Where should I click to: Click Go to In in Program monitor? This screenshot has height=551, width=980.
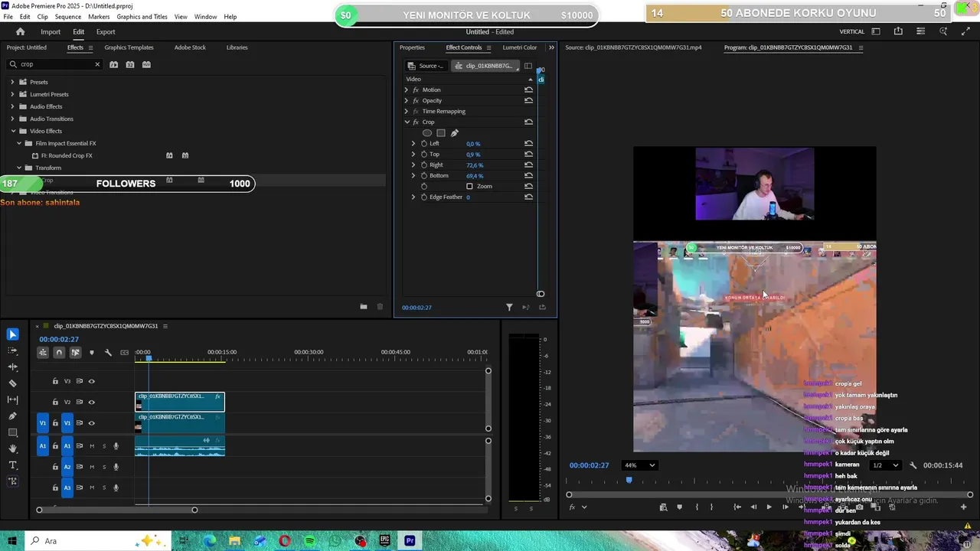point(737,507)
